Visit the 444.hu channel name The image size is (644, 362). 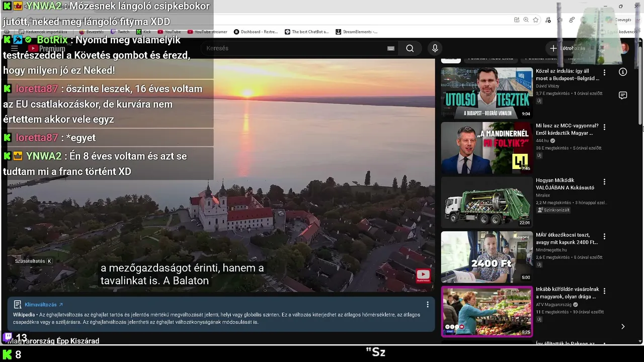[x=542, y=141]
